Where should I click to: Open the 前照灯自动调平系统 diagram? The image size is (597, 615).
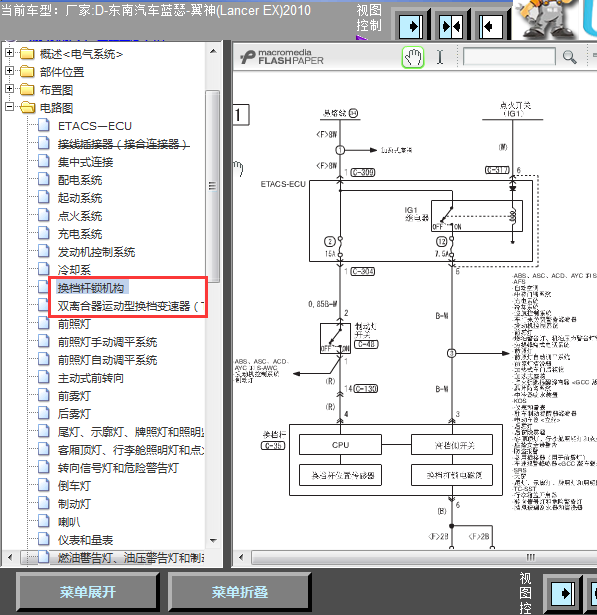(x=107, y=360)
